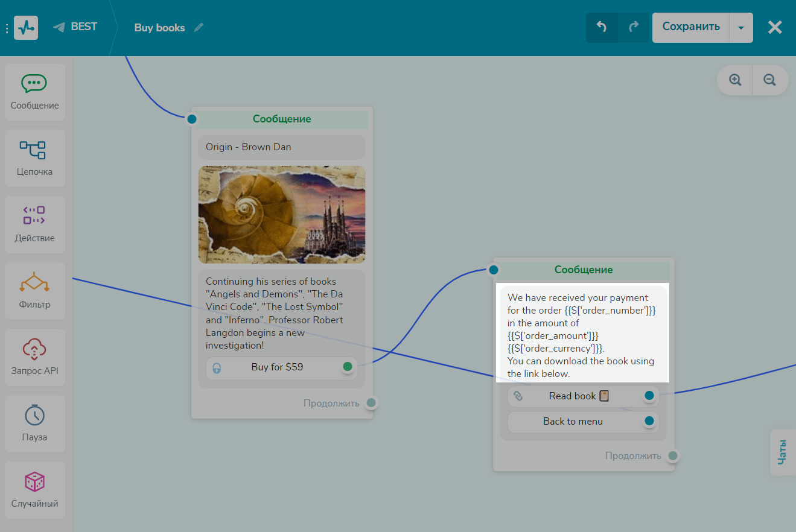
Task: Undo the last change
Action: click(x=602, y=27)
